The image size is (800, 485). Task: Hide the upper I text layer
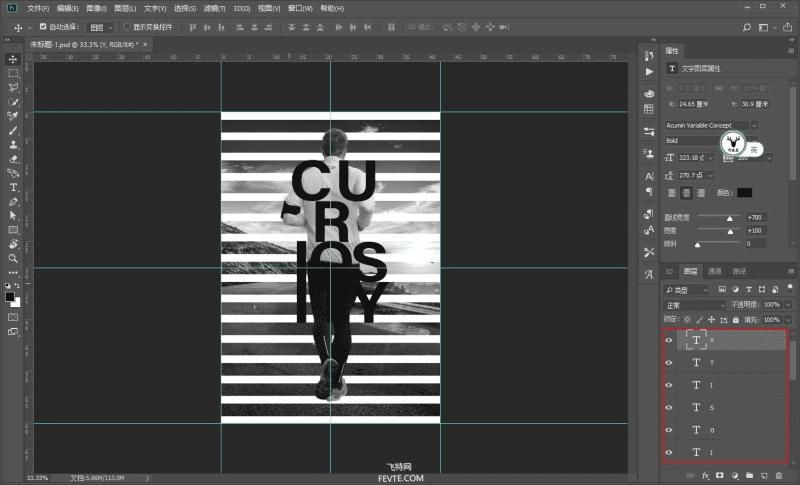click(669, 385)
